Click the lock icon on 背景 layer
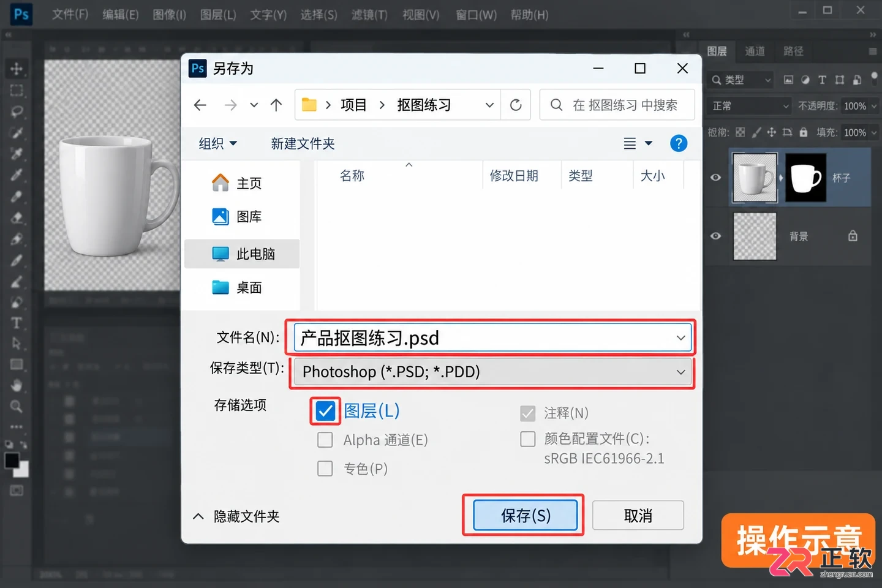This screenshot has width=882, height=588. coord(853,236)
